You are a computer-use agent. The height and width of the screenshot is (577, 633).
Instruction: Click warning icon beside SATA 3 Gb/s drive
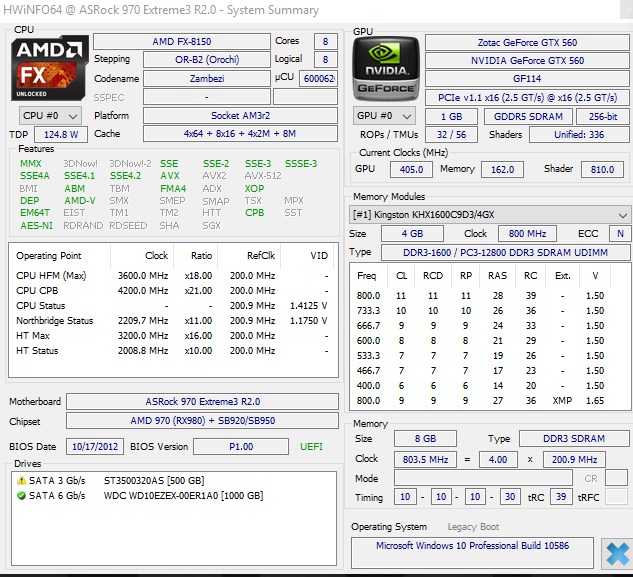coord(21,480)
